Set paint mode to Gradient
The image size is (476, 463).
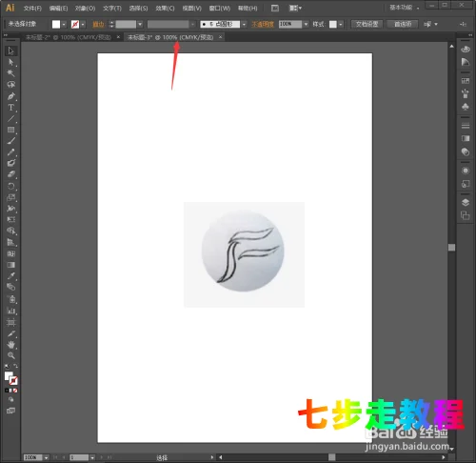pyautogui.click(x=10, y=391)
